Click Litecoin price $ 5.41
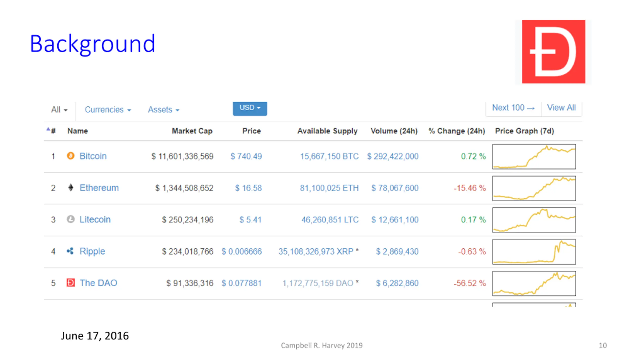The height and width of the screenshot is (362, 644). [x=251, y=220]
